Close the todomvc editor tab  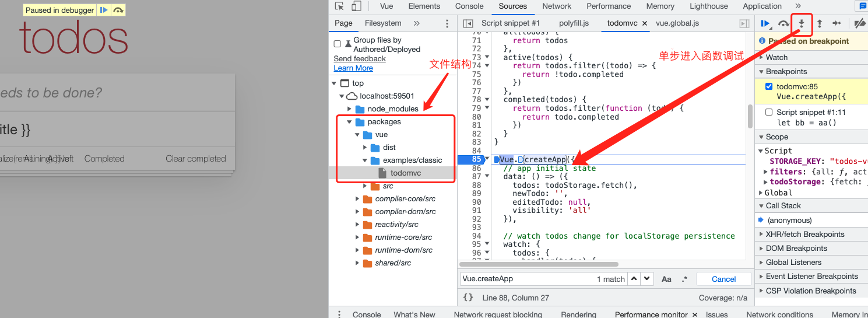(x=645, y=23)
